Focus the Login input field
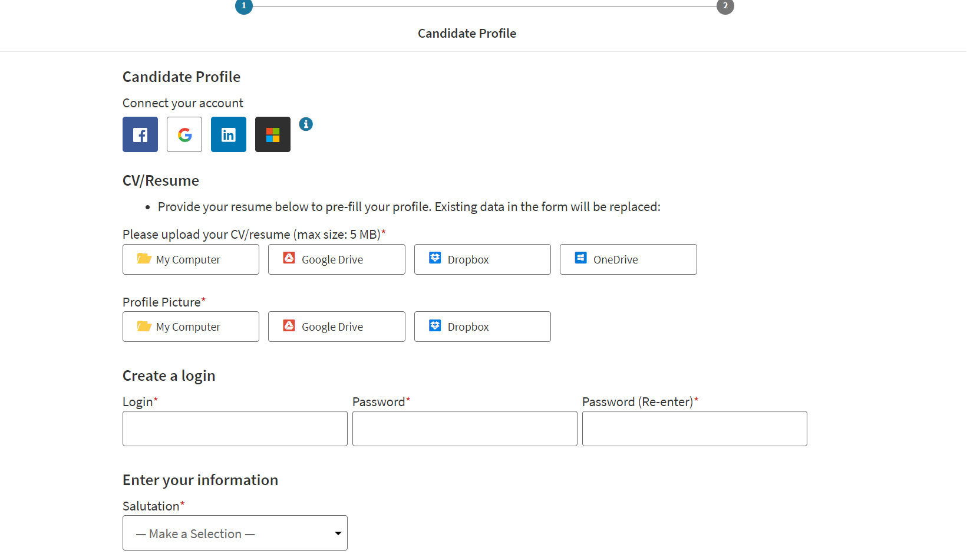Screen dimensions: 980x560 [x=235, y=429]
